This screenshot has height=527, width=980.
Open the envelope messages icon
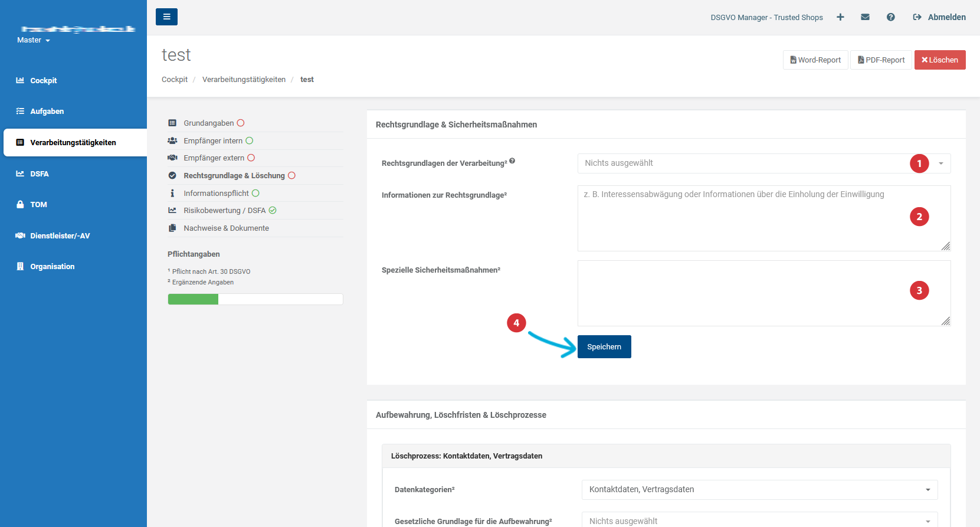tap(865, 17)
